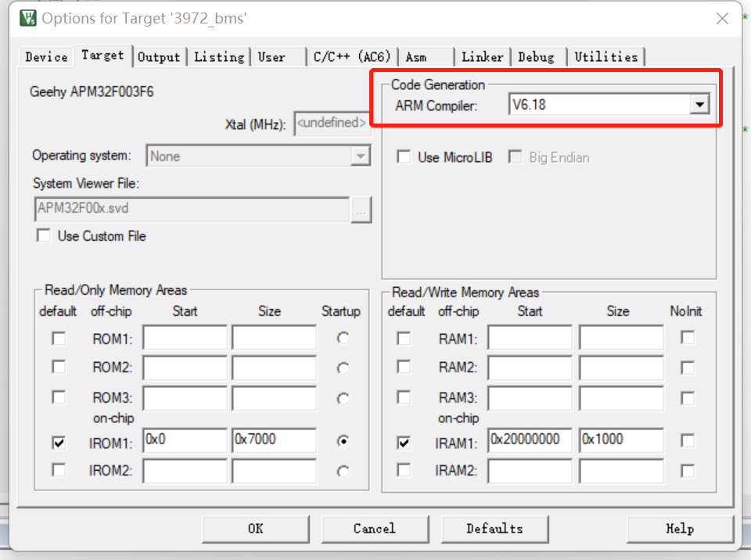Select the IROM2 Startup radio button

343,472
